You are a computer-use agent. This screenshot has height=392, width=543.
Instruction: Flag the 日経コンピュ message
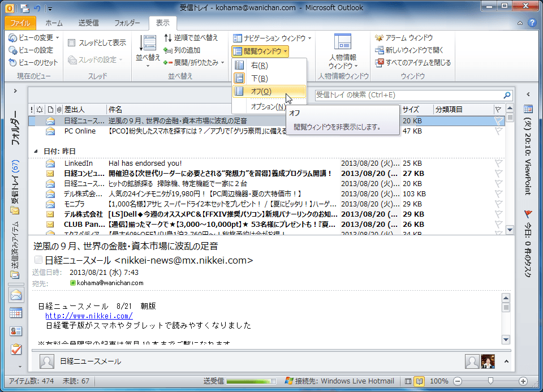[x=498, y=173]
